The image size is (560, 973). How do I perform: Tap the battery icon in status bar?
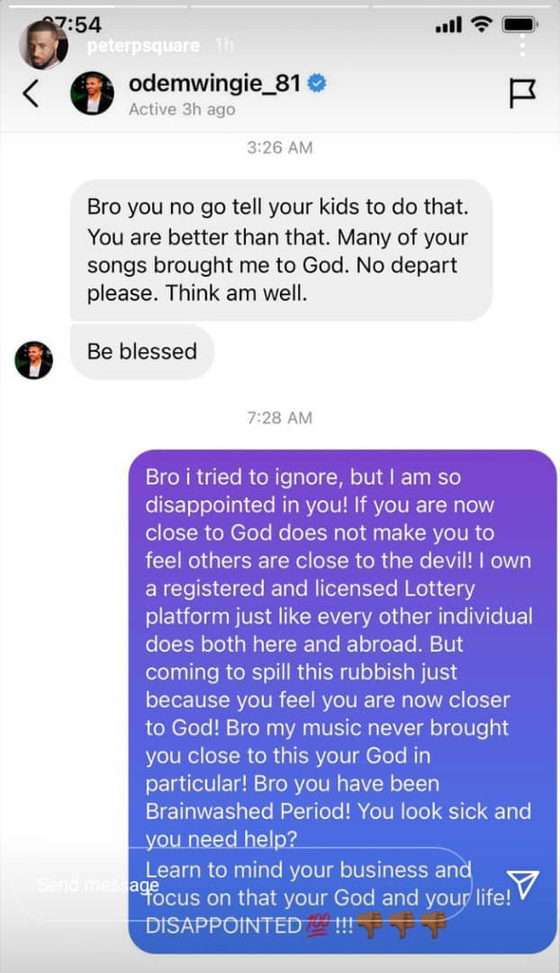tap(520, 25)
